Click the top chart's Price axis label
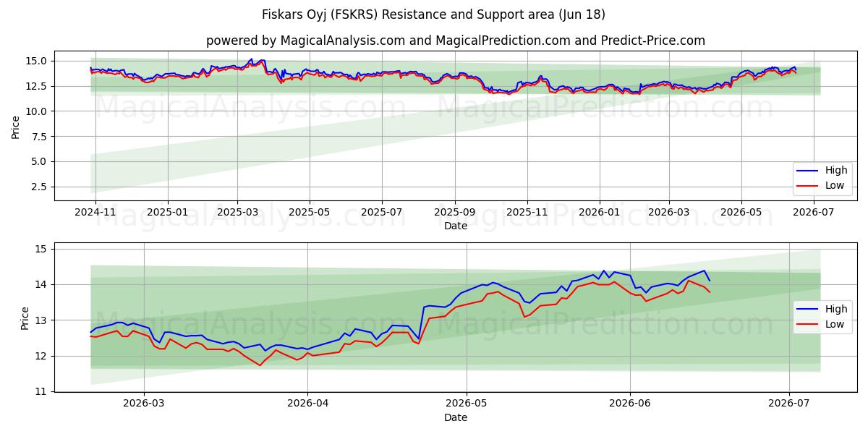The height and width of the screenshot is (434, 868). click(x=16, y=127)
